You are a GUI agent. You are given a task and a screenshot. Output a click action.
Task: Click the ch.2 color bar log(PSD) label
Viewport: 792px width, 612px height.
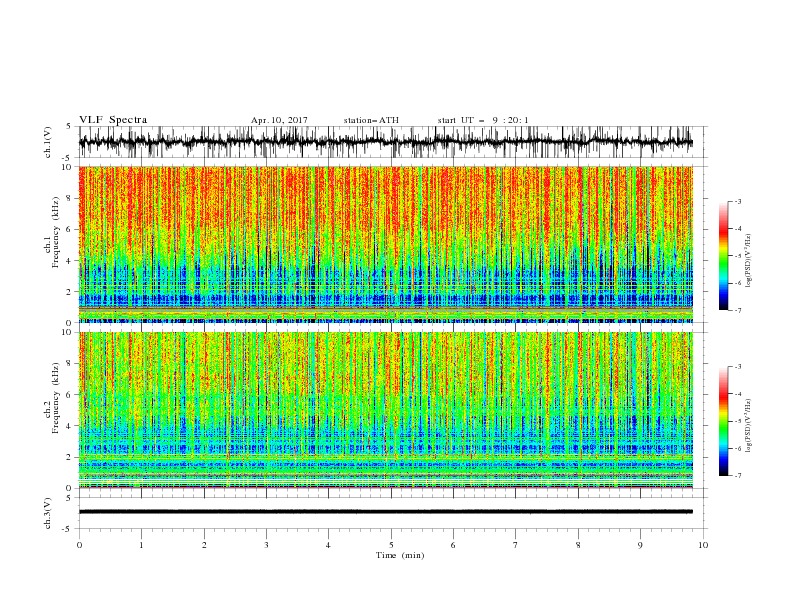pyautogui.click(x=749, y=426)
